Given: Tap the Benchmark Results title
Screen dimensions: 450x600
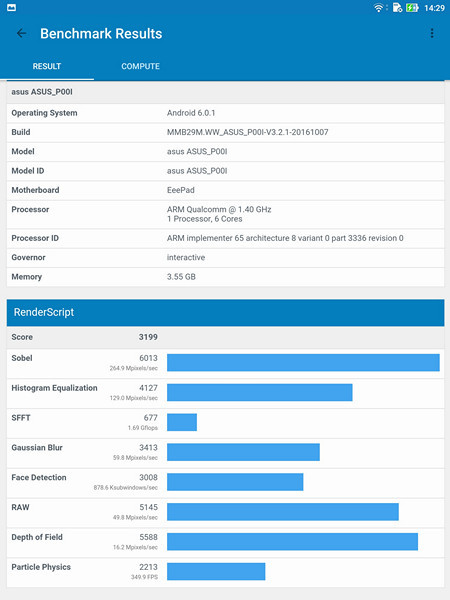Looking at the screenshot, I should coord(101,34).
